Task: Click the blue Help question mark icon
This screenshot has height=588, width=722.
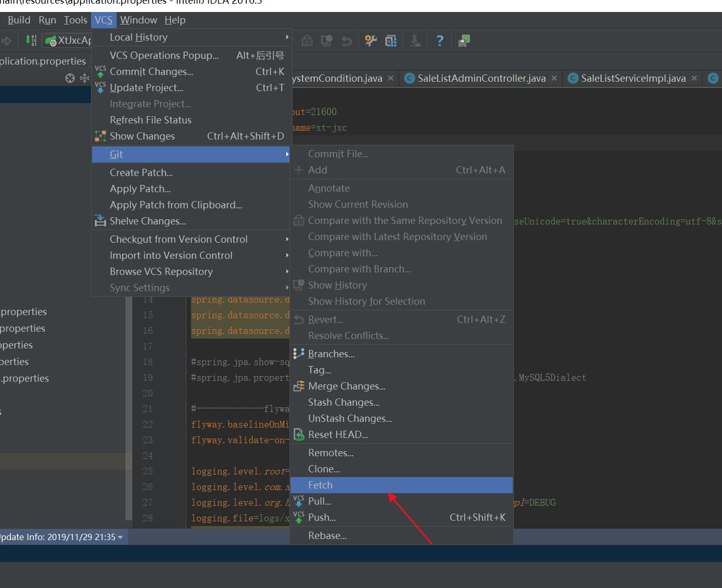Action: click(x=440, y=41)
